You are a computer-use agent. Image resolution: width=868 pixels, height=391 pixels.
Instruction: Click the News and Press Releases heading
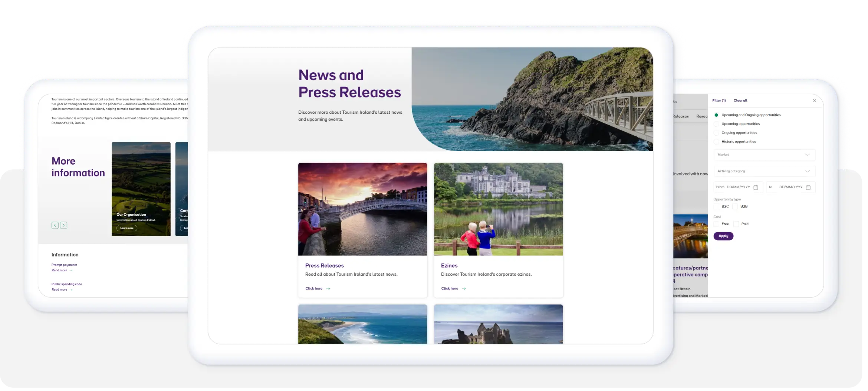coord(349,84)
